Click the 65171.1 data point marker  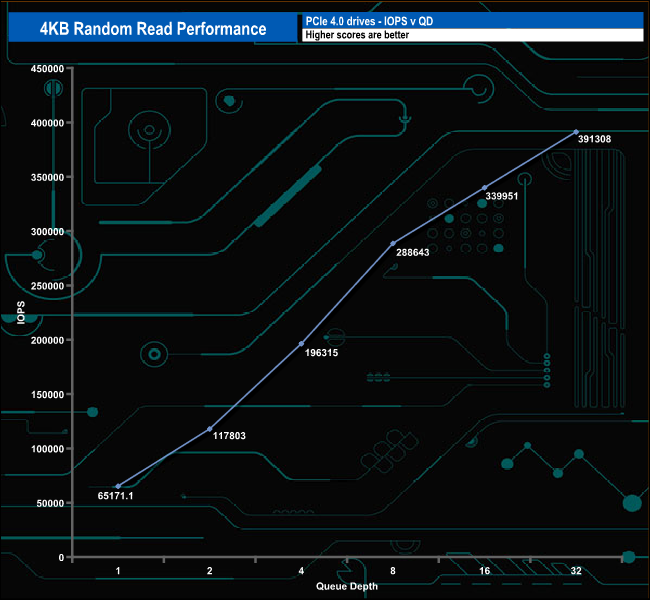(118, 486)
